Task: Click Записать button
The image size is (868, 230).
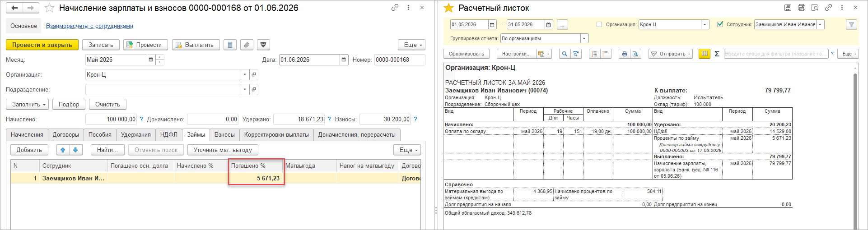Action: [x=101, y=45]
